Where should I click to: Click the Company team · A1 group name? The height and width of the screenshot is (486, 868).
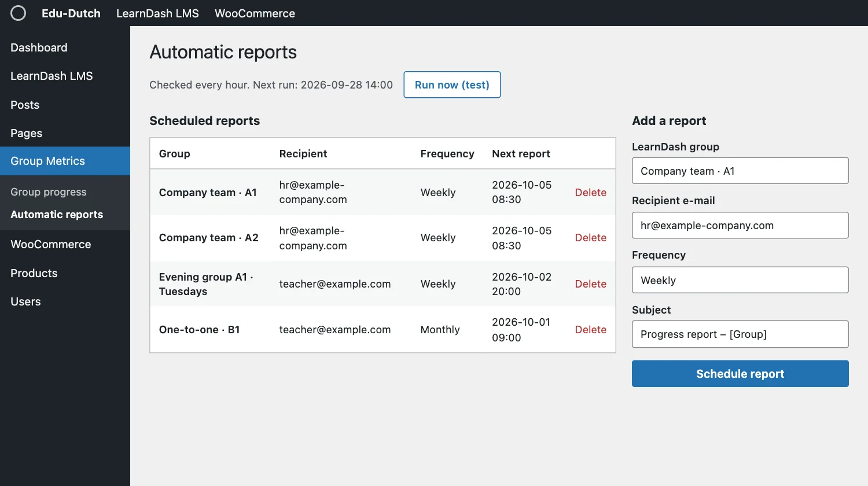208,193
